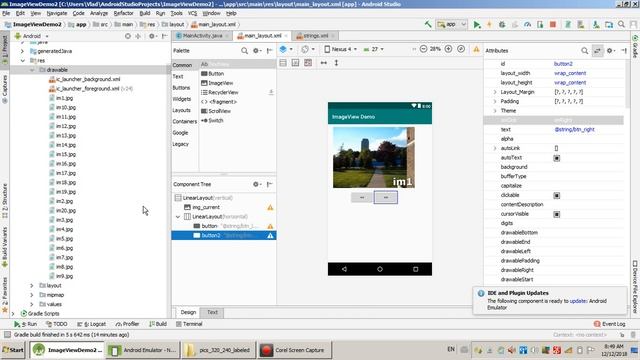Click the vertical expand arrow icon
This screenshot has height=360, width=640.
coord(336,63)
